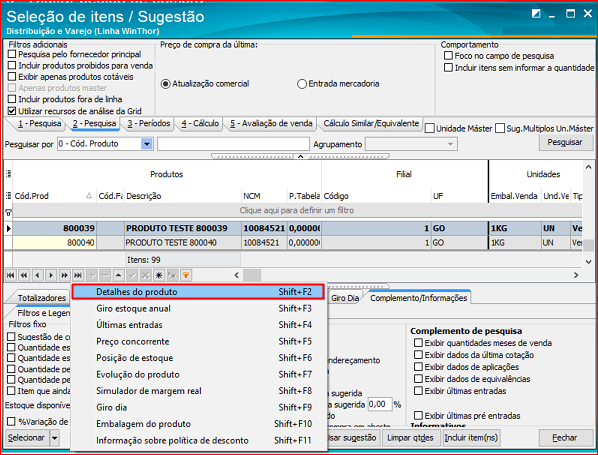Check Incluir itens sem informar a quantidade
The width and height of the screenshot is (598, 455).
click(x=448, y=68)
